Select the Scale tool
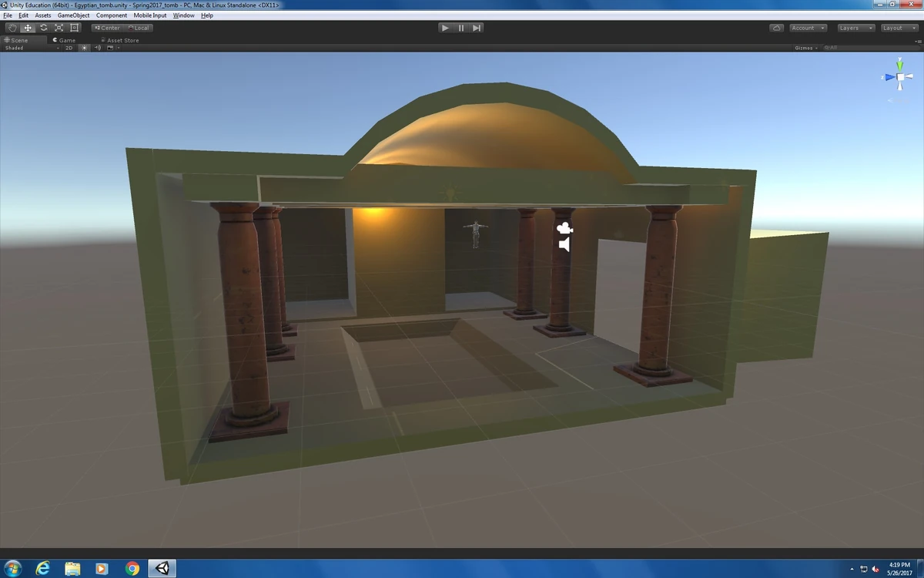Viewport: 924px width, 578px height. pyautogui.click(x=59, y=28)
